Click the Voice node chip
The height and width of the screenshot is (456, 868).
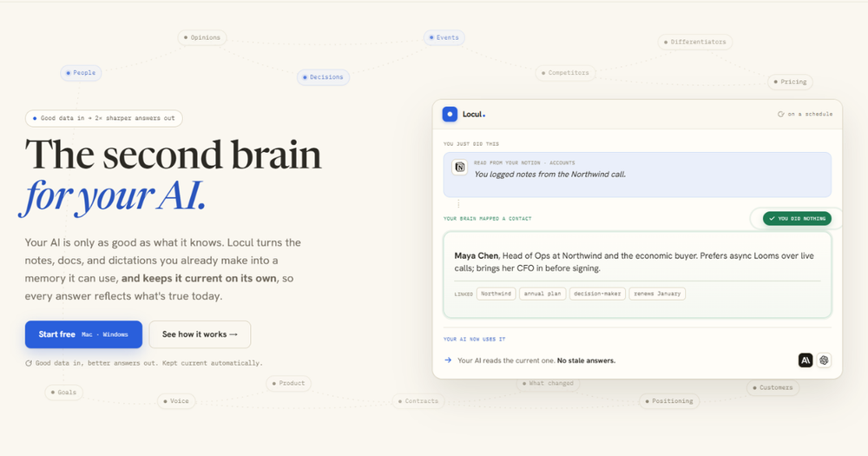pyautogui.click(x=176, y=401)
